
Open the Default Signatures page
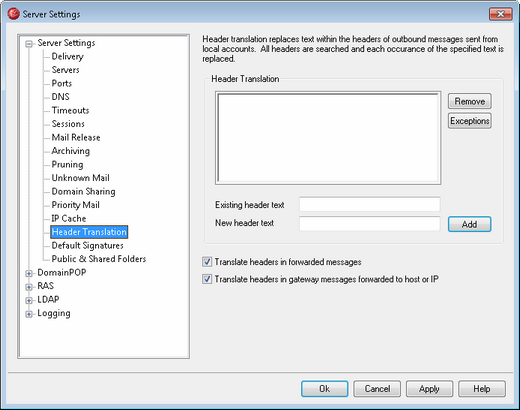click(x=87, y=245)
